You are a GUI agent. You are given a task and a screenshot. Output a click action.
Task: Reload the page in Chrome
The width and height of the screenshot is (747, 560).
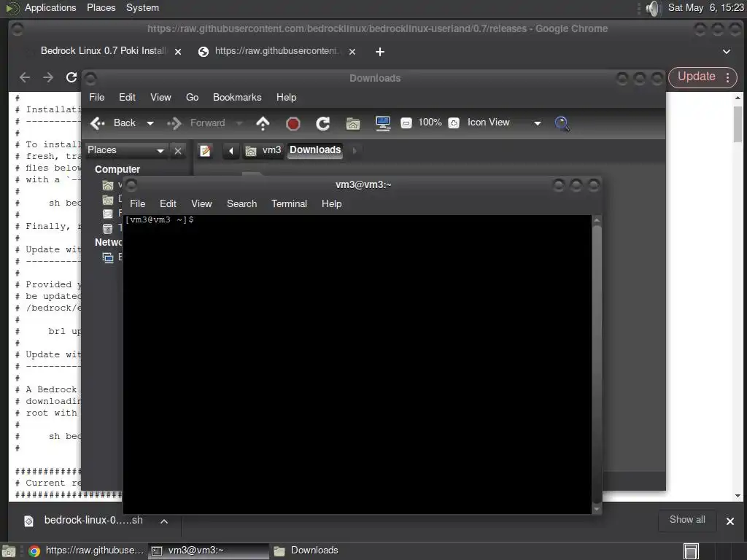71,77
